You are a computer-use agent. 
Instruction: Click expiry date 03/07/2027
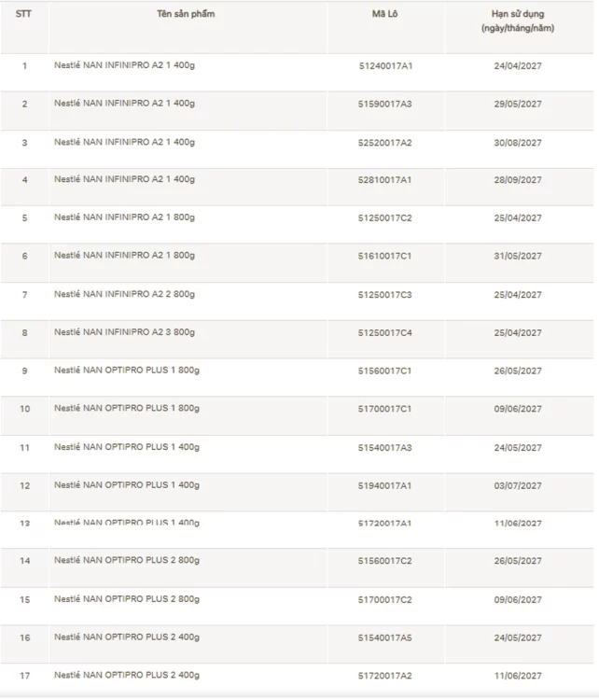(x=518, y=485)
